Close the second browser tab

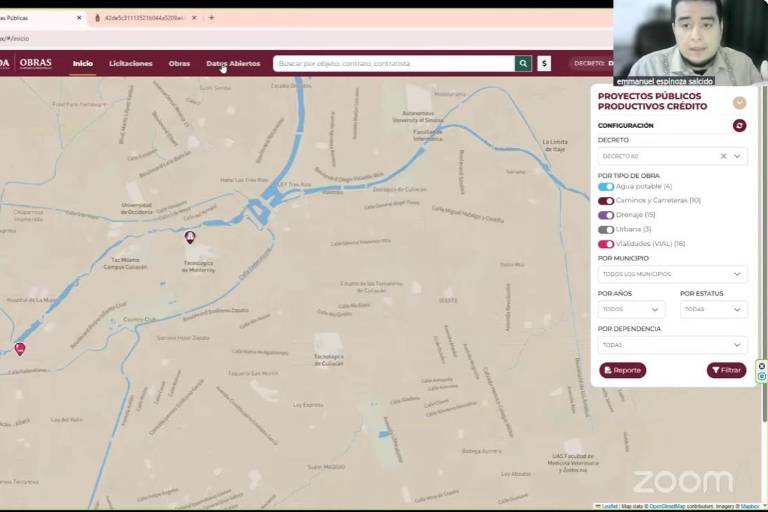(194, 18)
